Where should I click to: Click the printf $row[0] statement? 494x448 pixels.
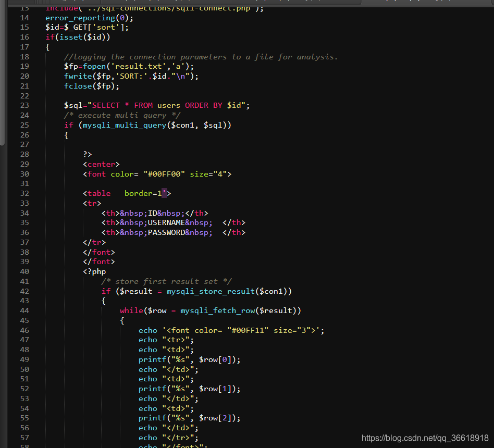click(189, 360)
